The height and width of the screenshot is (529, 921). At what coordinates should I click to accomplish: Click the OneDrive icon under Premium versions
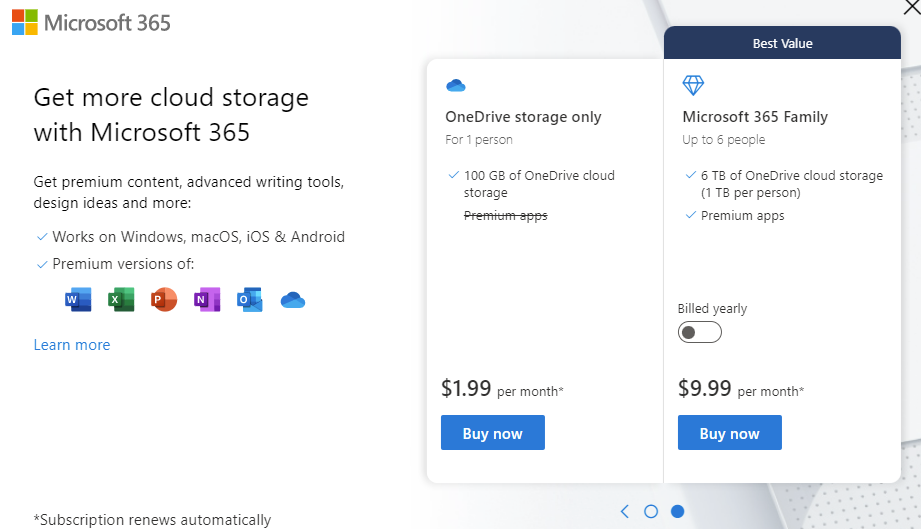coord(293,300)
